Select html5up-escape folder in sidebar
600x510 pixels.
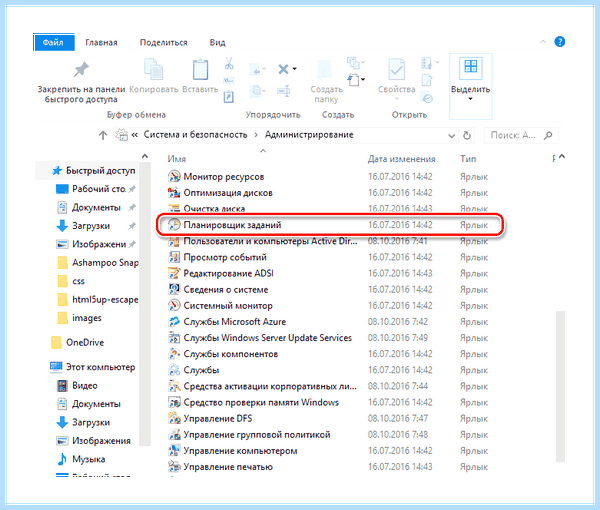98,300
